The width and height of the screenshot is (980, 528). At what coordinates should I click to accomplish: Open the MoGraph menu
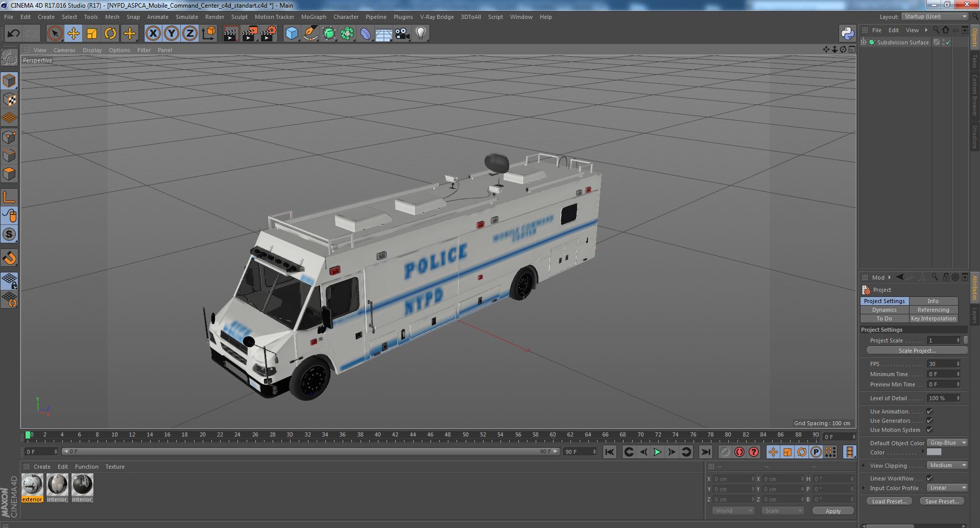coord(313,17)
